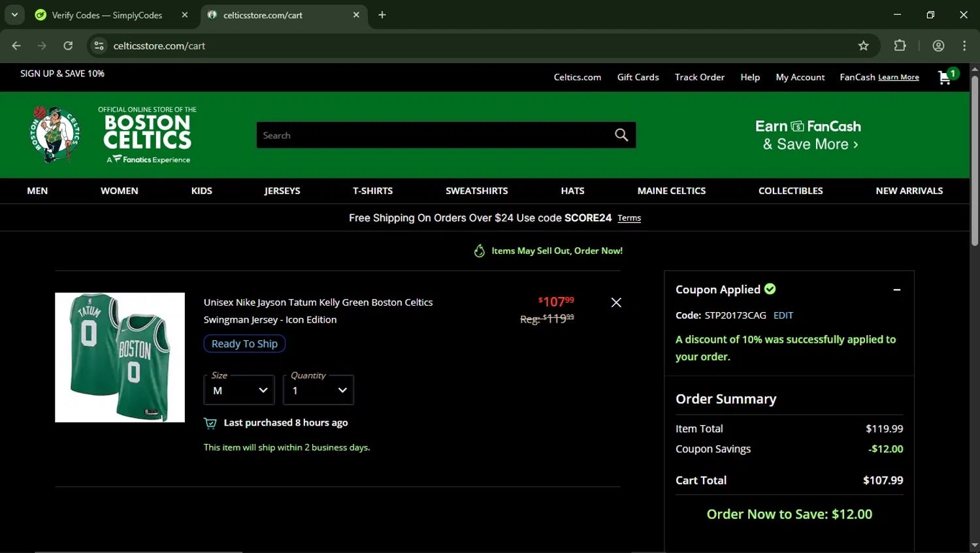
Task: Open the browser extensions puzzle icon
Action: point(900,46)
